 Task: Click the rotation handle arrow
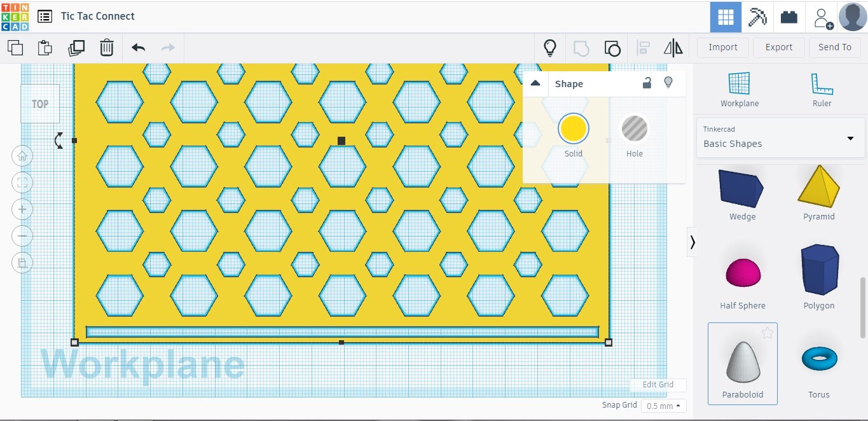[59, 141]
